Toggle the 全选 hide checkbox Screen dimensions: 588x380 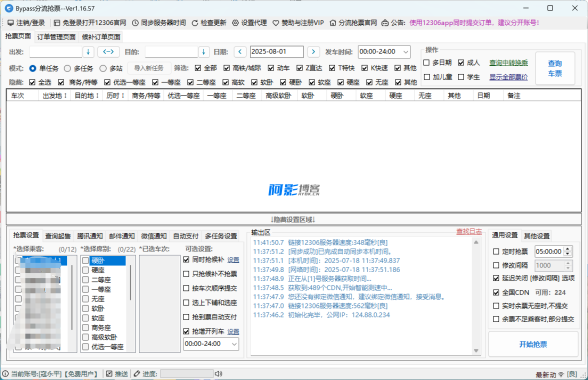pos(32,82)
